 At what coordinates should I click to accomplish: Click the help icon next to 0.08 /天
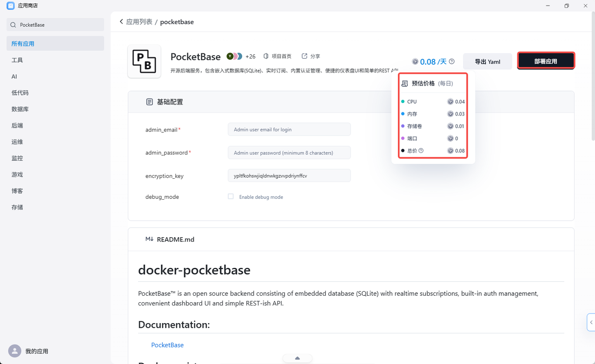pyautogui.click(x=452, y=61)
